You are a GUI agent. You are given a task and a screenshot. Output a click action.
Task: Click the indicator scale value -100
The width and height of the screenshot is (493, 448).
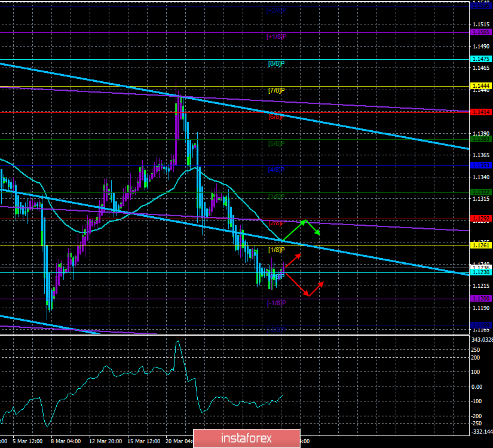pyautogui.click(x=476, y=401)
